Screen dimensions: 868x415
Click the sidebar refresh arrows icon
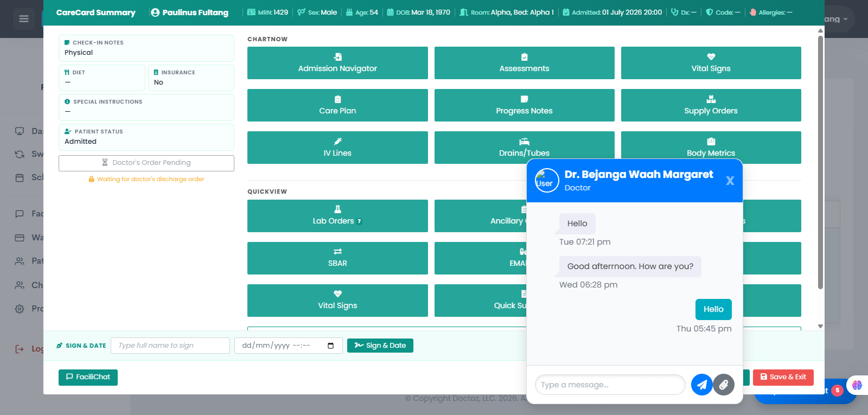20,154
